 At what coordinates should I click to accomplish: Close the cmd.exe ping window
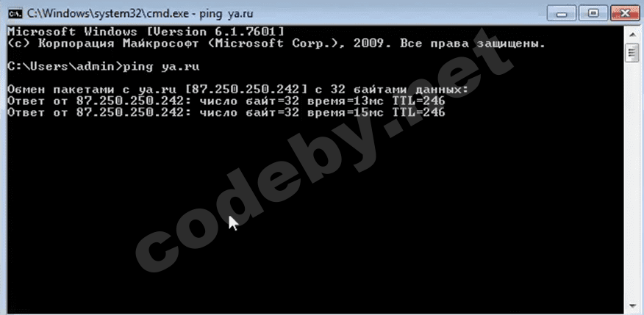(x=626, y=14)
